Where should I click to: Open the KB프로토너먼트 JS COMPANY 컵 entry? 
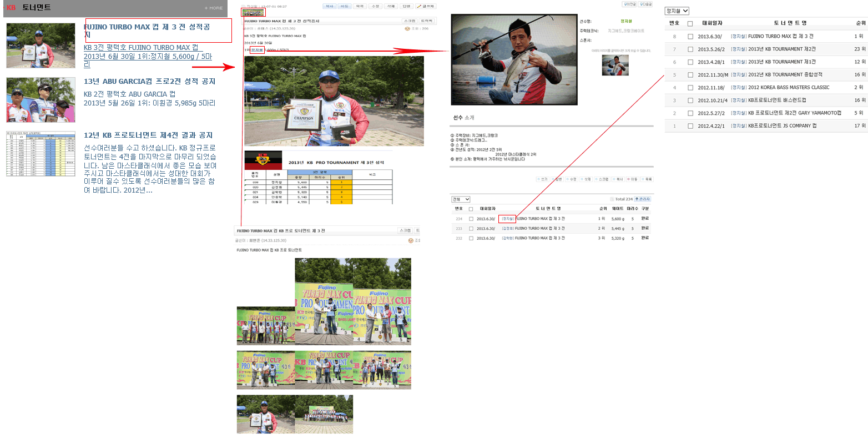coord(783,126)
